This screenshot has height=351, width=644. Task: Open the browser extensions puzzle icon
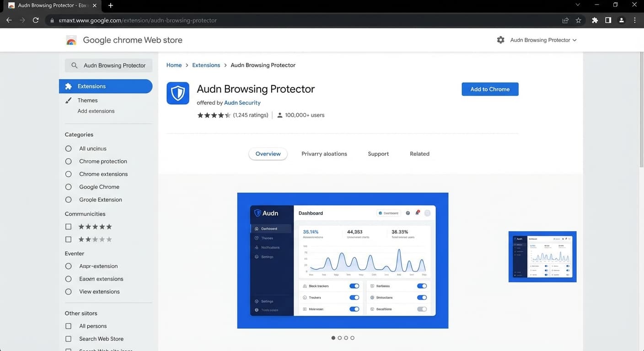595,20
